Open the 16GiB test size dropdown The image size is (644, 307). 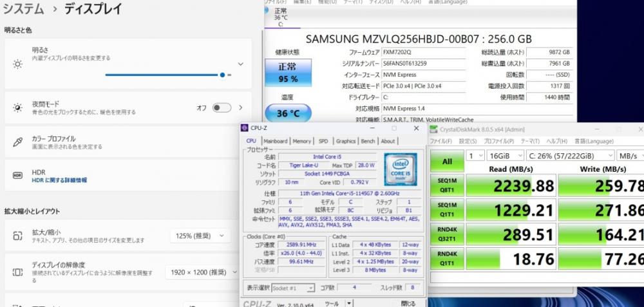pos(506,156)
